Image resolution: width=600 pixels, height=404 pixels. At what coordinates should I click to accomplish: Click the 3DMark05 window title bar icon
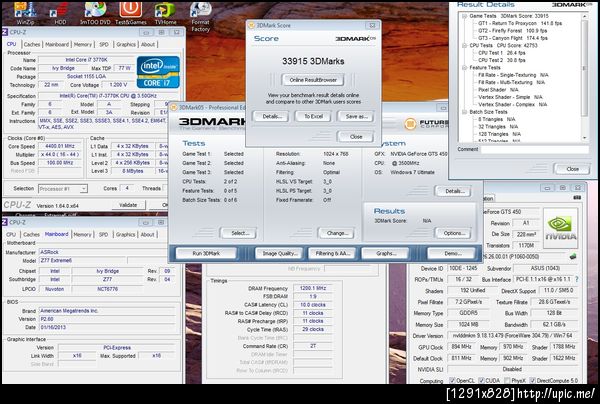tap(174, 108)
